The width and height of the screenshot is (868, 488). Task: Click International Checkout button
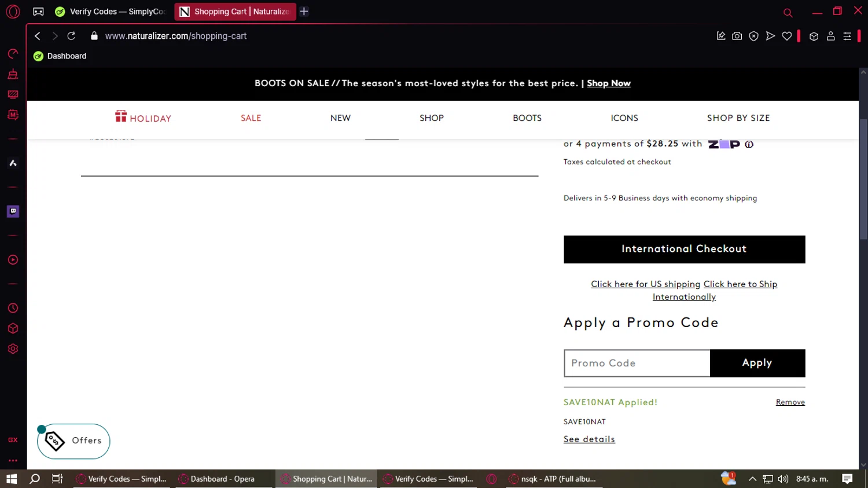coord(684,249)
